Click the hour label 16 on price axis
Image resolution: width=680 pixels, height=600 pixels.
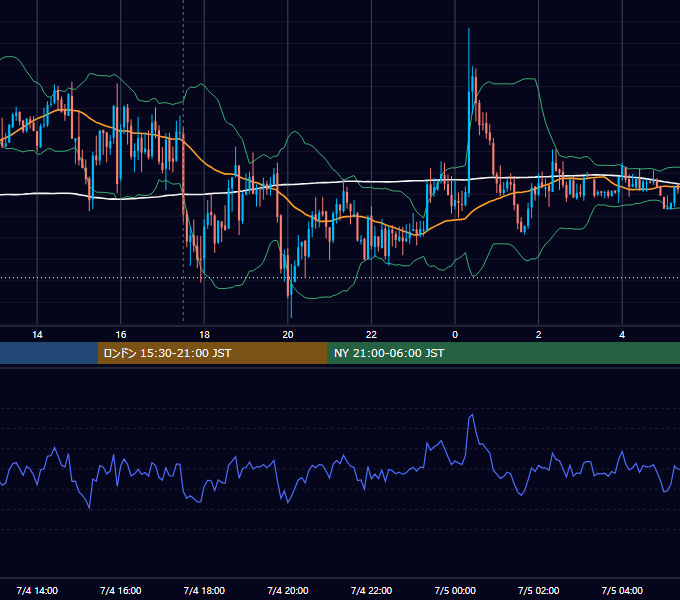pos(121,335)
